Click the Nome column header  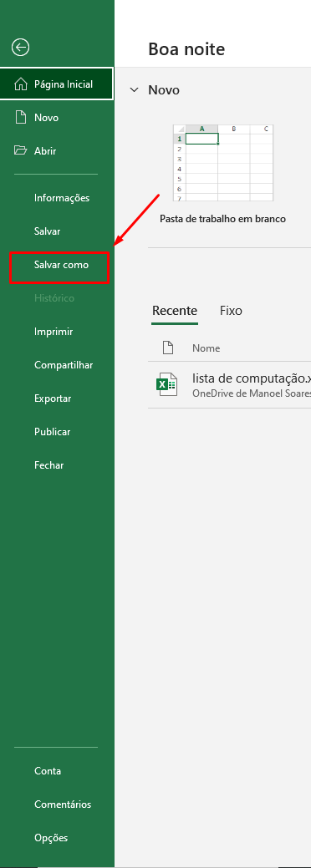click(x=206, y=348)
